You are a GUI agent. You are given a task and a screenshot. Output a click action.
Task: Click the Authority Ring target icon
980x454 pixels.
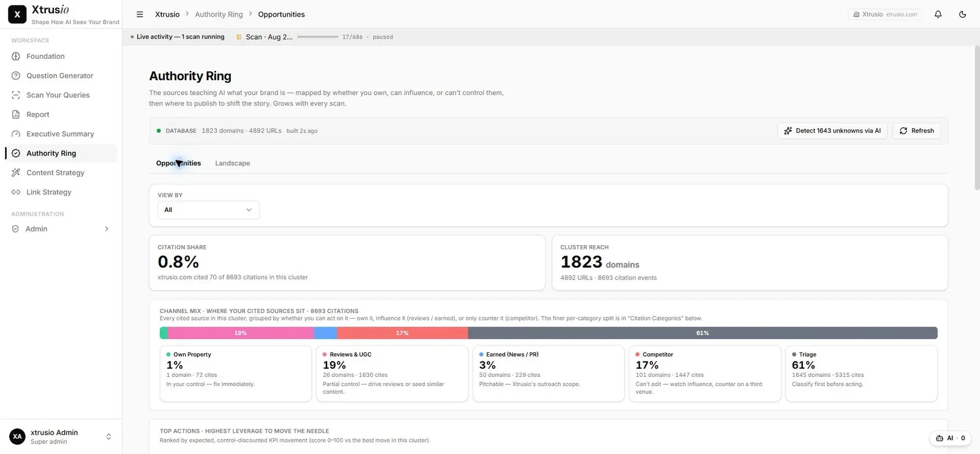(x=16, y=153)
